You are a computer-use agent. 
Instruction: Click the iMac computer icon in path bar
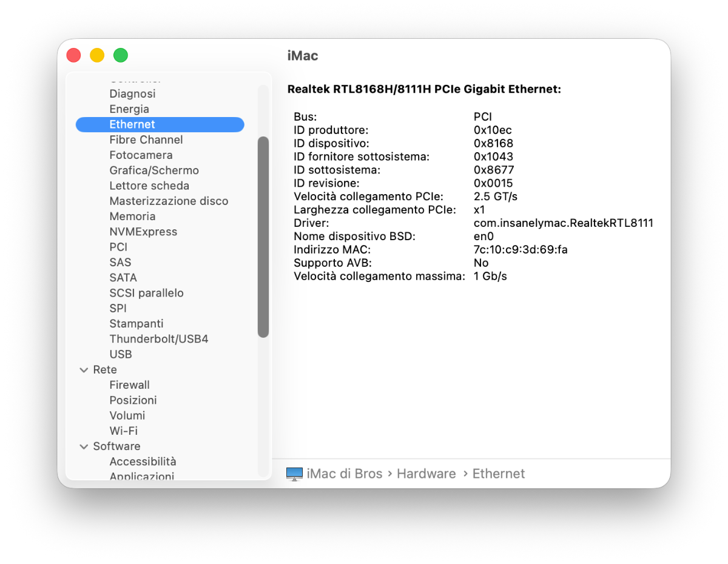294,474
